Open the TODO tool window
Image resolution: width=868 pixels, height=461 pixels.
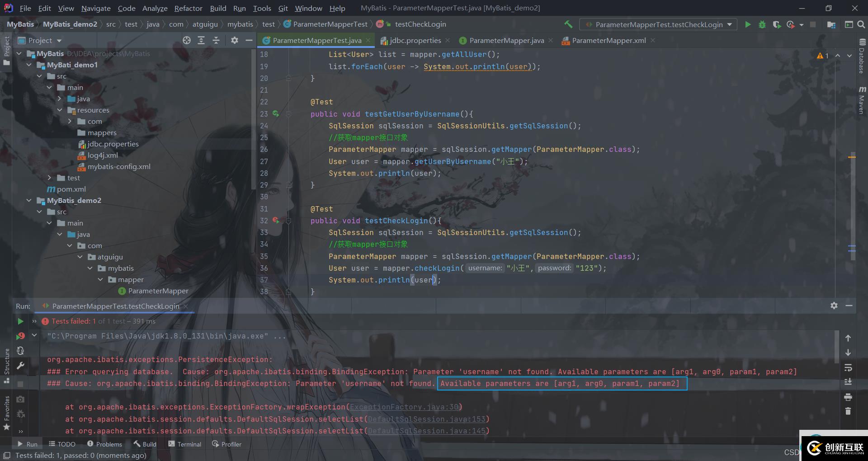[x=62, y=444]
